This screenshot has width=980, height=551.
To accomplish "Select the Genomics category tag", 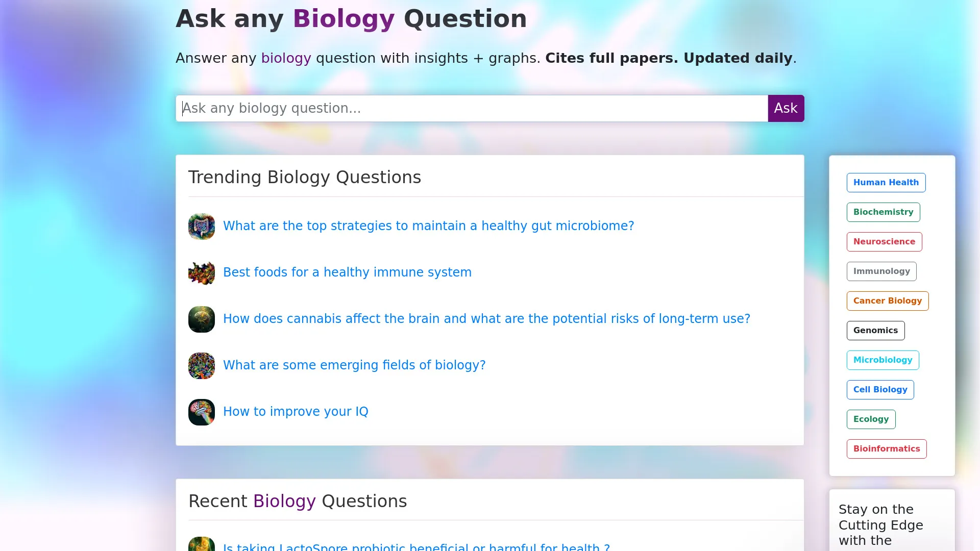I will point(875,330).
